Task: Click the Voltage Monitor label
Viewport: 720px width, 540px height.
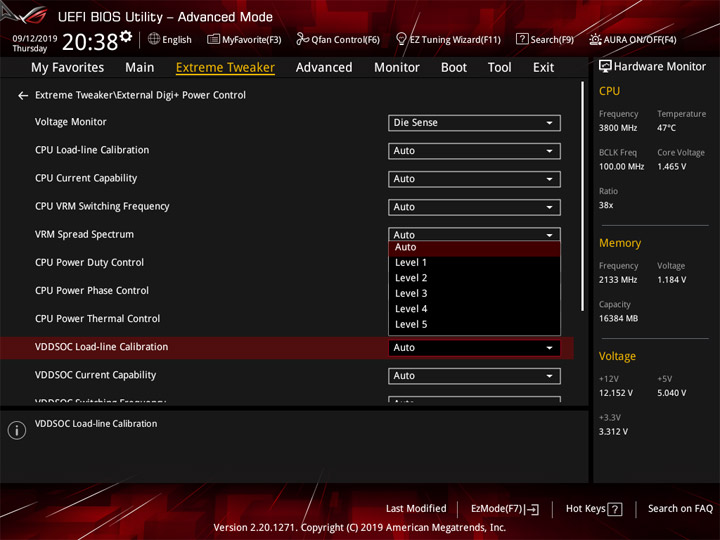Action: point(71,122)
